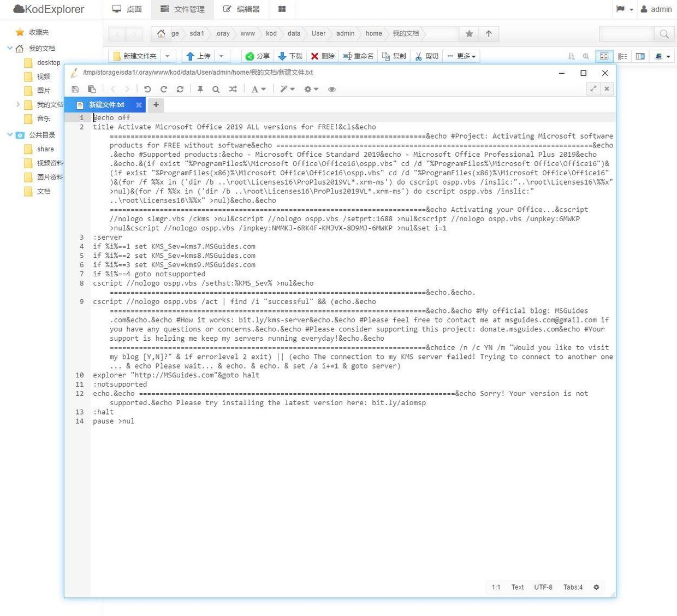This screenshot has width=677, height=616.
Task: Open the dropdown next to 上传
Action: tap(222, 56)
